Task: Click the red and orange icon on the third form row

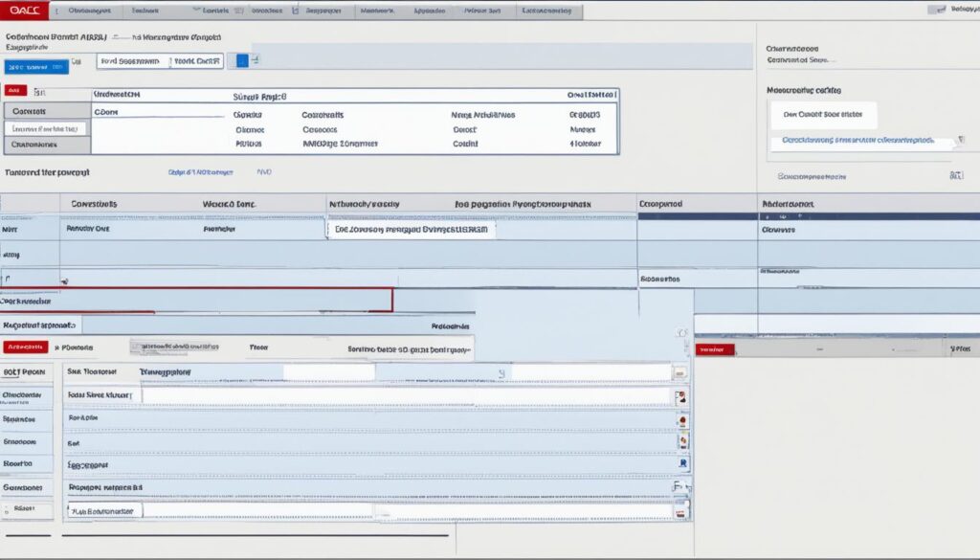Action: click(x=680, y=419)
